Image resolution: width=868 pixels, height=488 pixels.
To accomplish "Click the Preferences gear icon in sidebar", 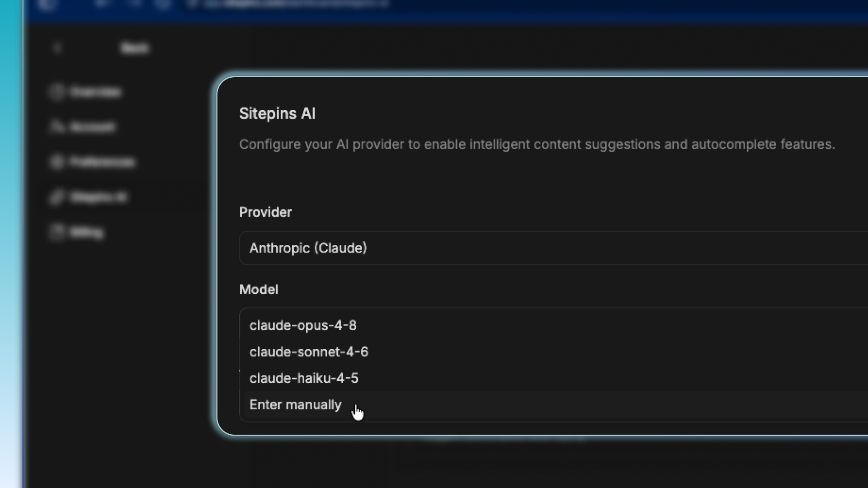I will (x=57, y=162).
